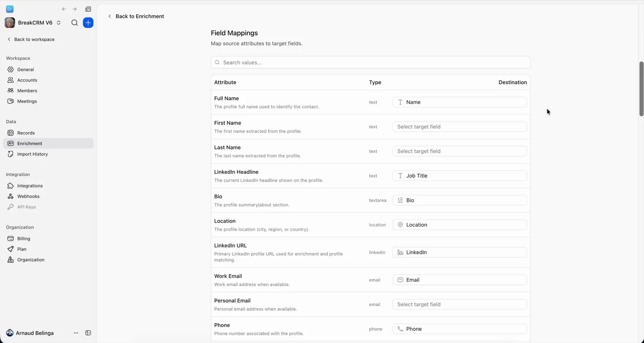Open Meetings in the sidebar
The height and width of the screenshot is (343, 644).
coord(48,101)
